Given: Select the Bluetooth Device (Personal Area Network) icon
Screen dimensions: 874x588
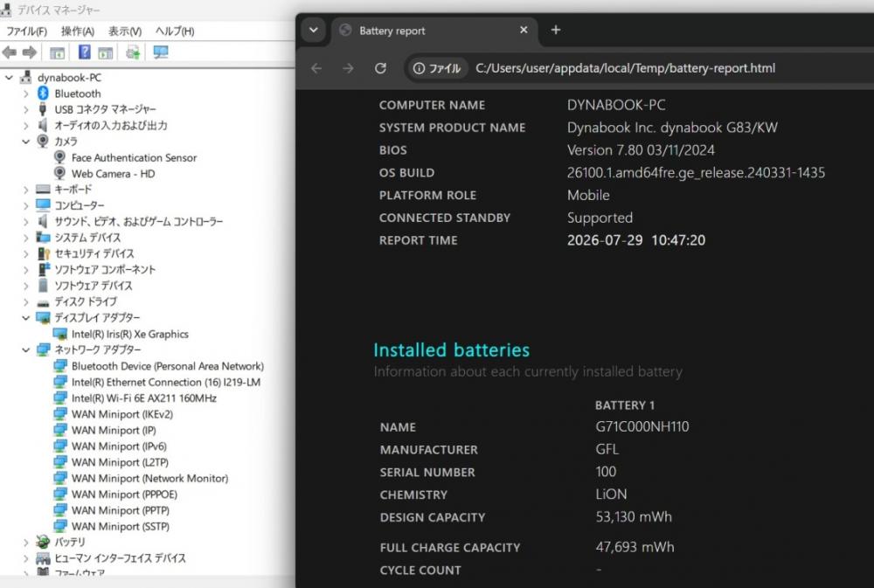Looking at the screenshot, I should point(59,365).
